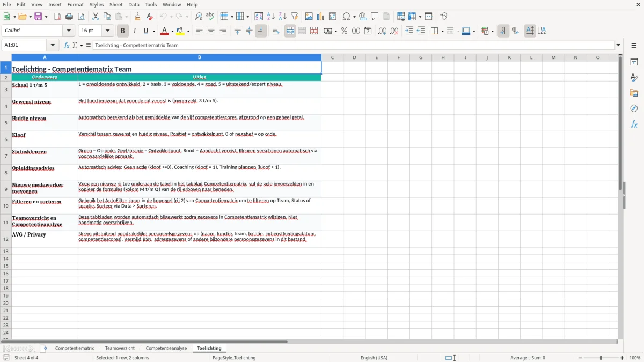The width and height of the screenshot is (644, 362).
Task: Open the Draw Functions shapes icon
Action: coord(443,17)
